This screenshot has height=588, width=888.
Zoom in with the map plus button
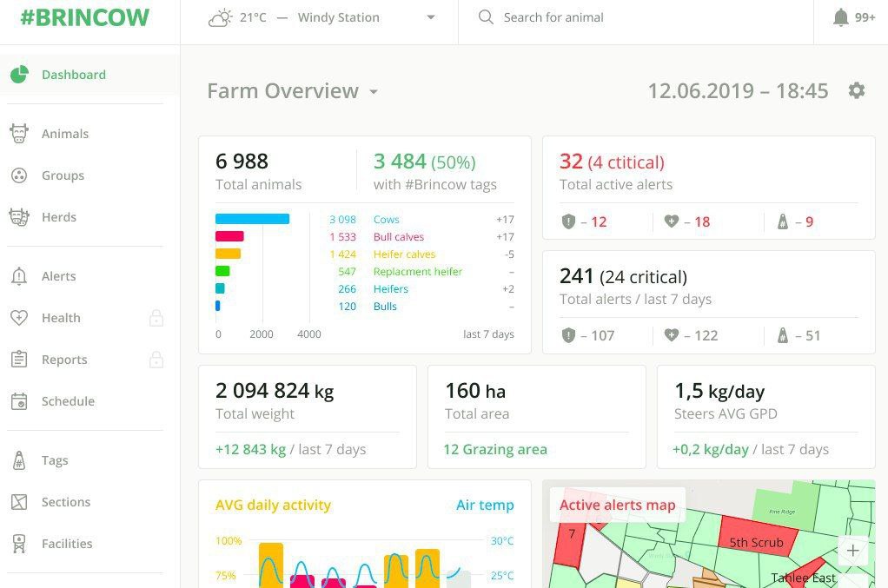pyautogui.click(x=853, y=550)
